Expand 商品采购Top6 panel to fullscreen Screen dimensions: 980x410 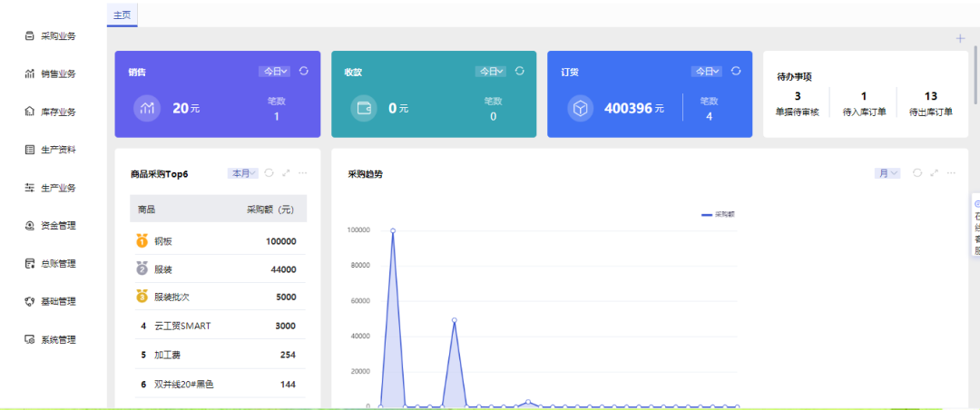coord(287,172)
